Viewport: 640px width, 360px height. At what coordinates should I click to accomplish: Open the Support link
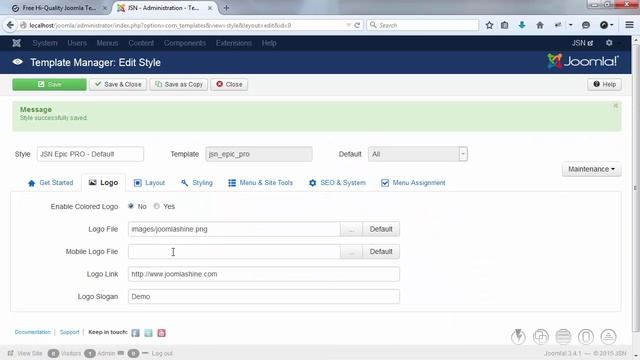(69, 332)
